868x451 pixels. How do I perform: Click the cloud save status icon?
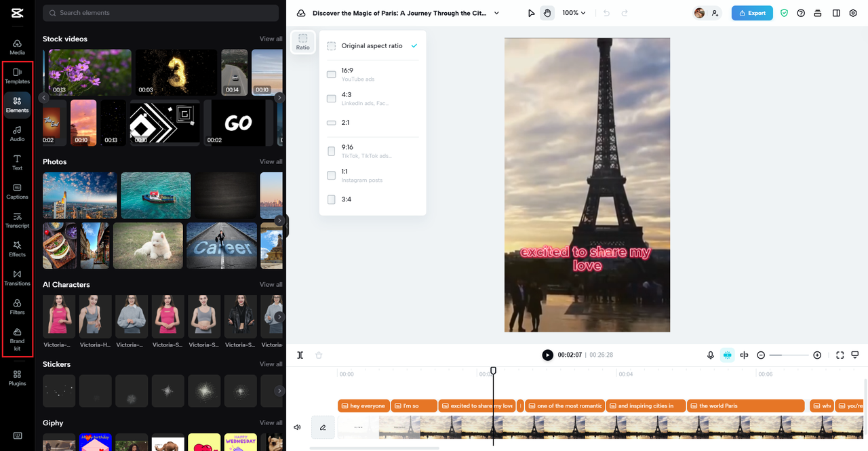point(301,13)
